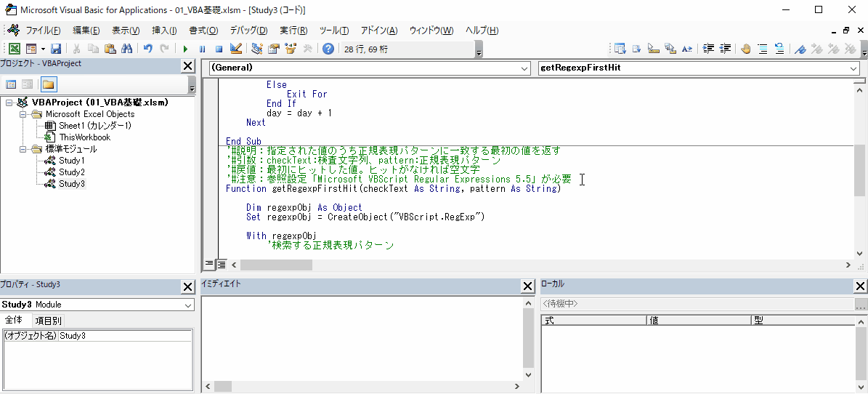This screenshot has width=868, height=394.
Task: Click the Copy icon in the toolbar
Action: click(x=94, y=49)
